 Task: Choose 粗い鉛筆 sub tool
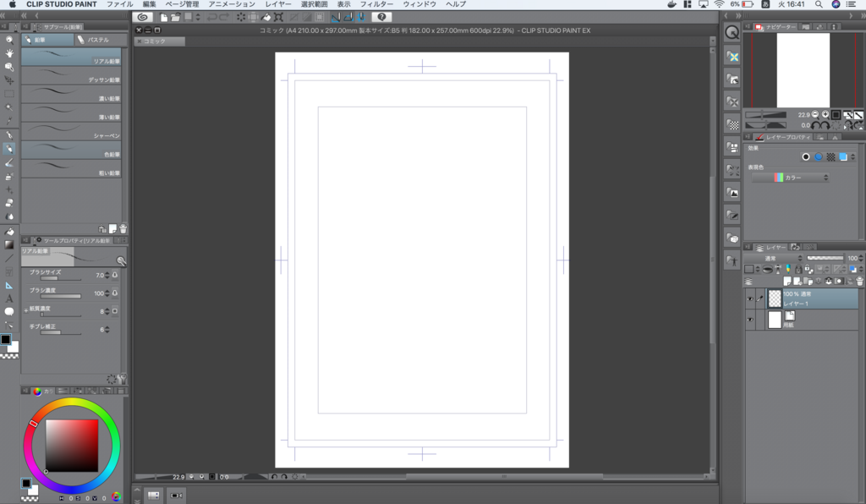pos(71,169)
